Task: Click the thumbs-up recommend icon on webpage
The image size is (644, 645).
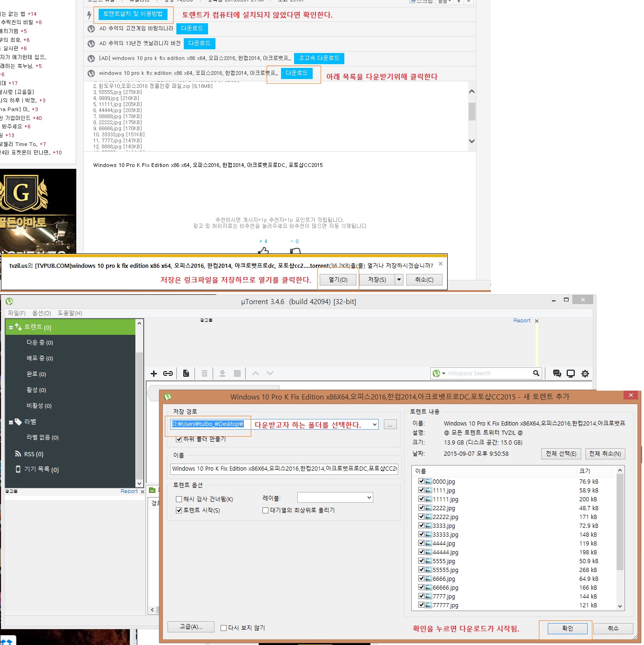Action: 263,250
